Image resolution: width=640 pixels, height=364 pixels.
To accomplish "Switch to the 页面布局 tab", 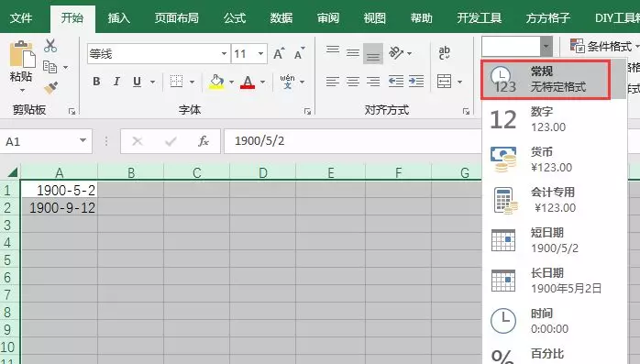I will coord(177,18).
